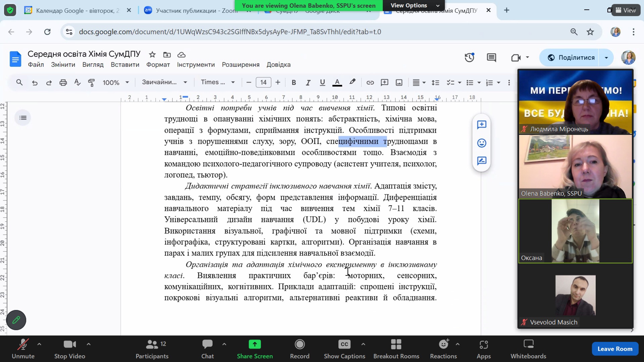Expand Zoom View Options dropdown
644x362 pixels.
(414, 5)
